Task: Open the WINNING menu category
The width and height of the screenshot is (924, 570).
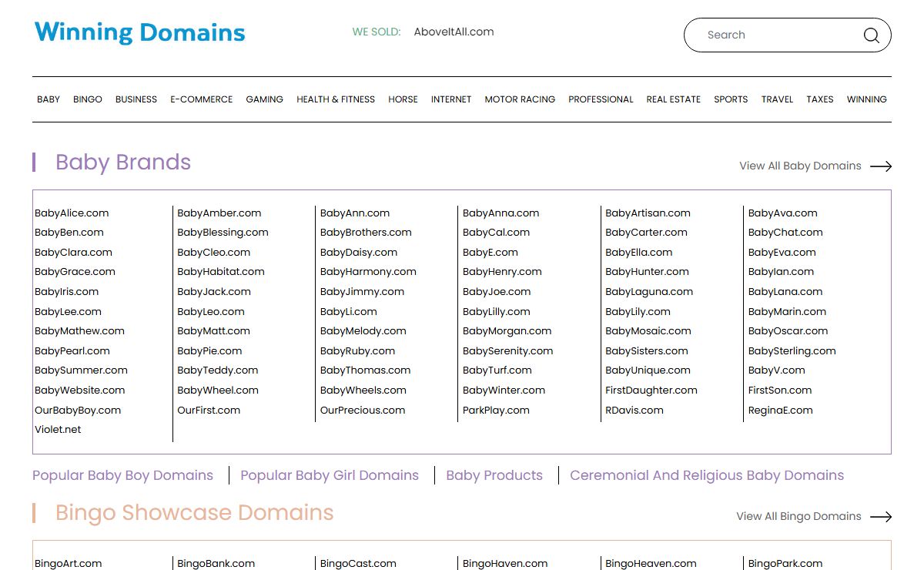Action: coord(867,99)
